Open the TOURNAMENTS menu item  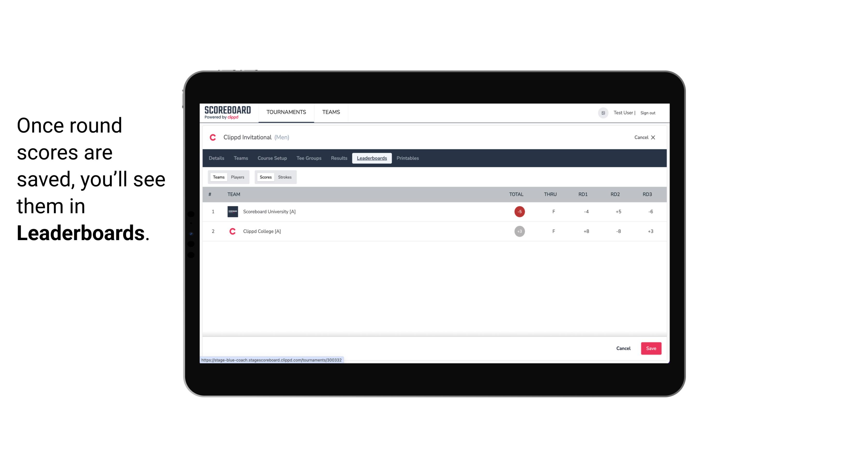pos(287,112)
